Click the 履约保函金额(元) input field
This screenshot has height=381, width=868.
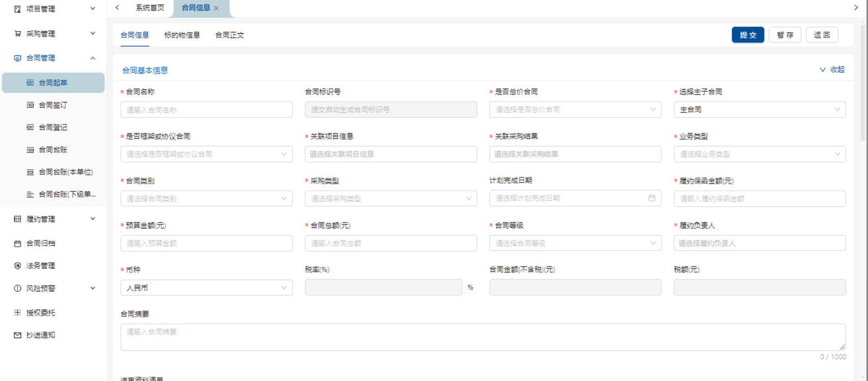tap(759, 198)
